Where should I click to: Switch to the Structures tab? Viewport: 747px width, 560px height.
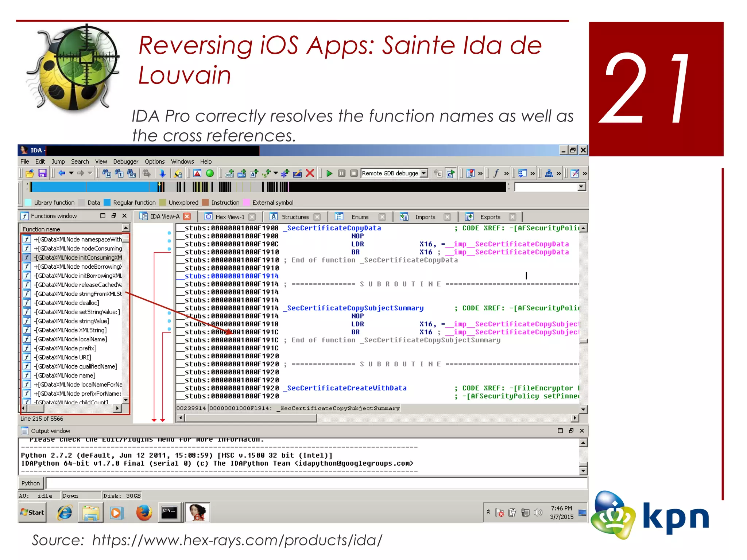pos(295,217)
